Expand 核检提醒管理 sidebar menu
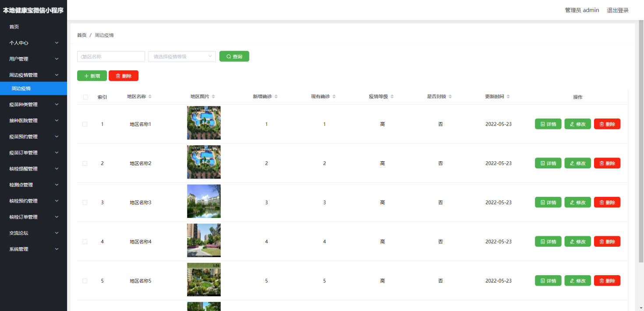644x311 pixels. (33, 169)
